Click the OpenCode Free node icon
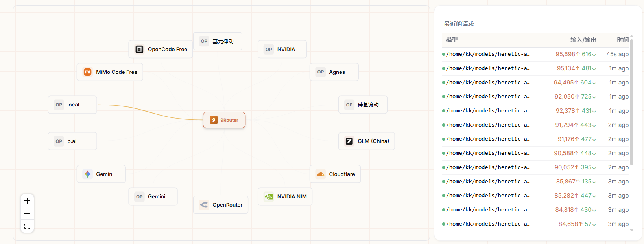644x244 pixels. point(139,49)
